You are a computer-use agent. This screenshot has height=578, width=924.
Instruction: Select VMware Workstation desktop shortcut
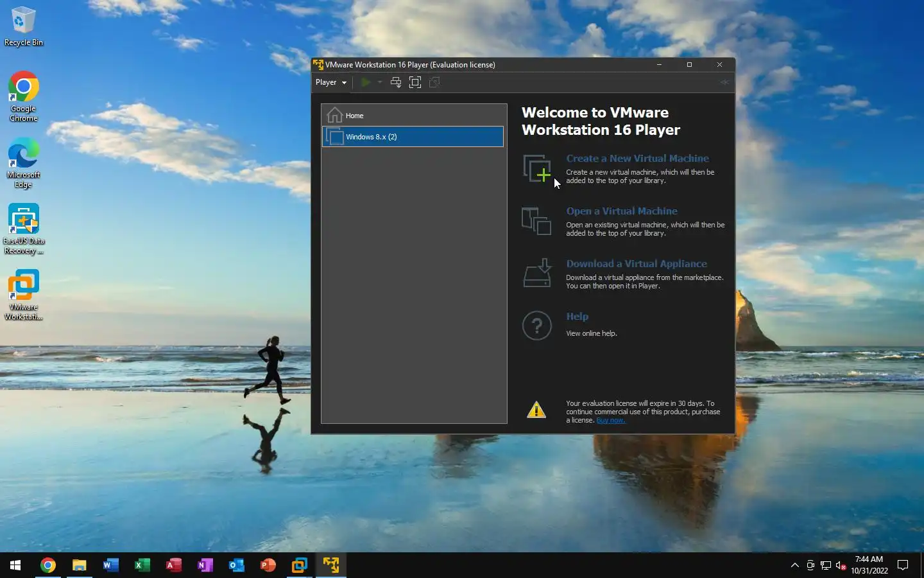24,295
